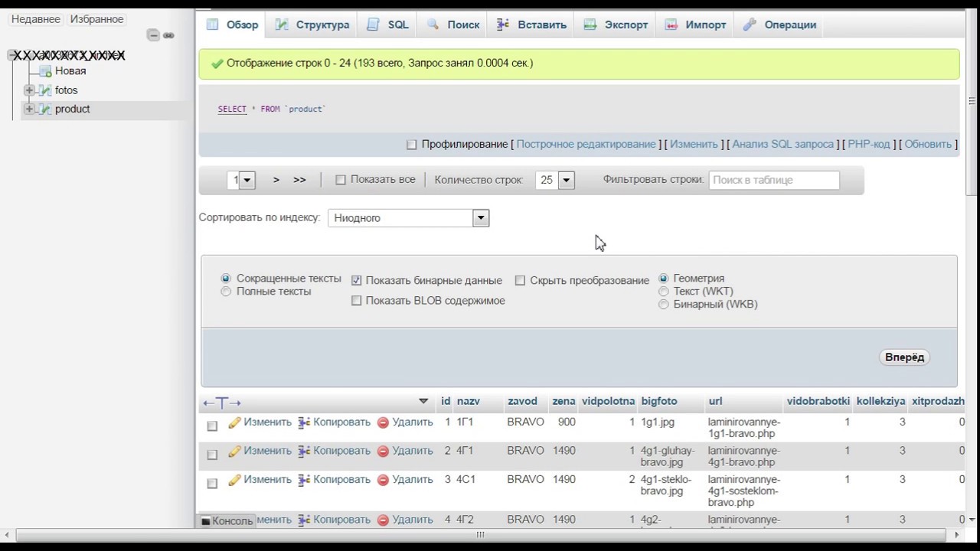This screenshot has width=980, height=551.
Task: Click the collapse navigation panel icon
Action: 153,35
